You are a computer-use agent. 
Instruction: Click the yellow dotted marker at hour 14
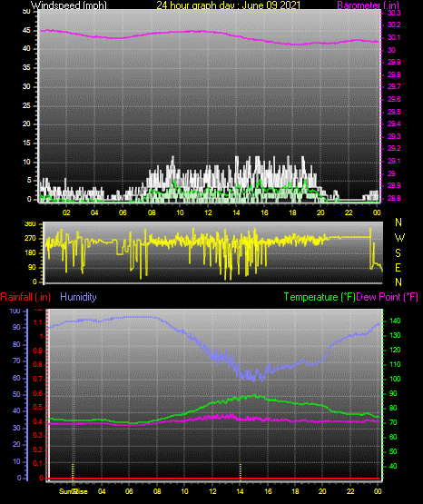coord(241,472)
